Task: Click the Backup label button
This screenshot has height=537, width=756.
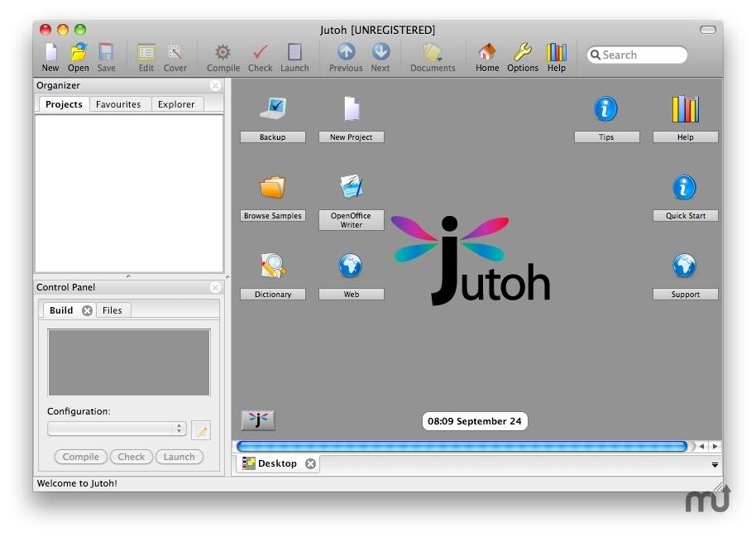Action: (x=272, y=137)
